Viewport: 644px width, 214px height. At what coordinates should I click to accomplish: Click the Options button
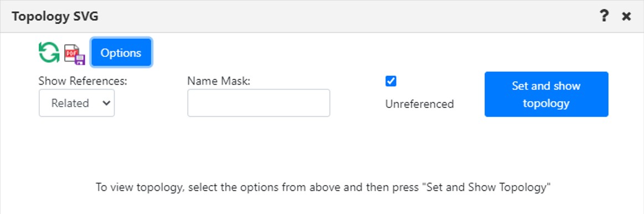click(x=121, y=53)
